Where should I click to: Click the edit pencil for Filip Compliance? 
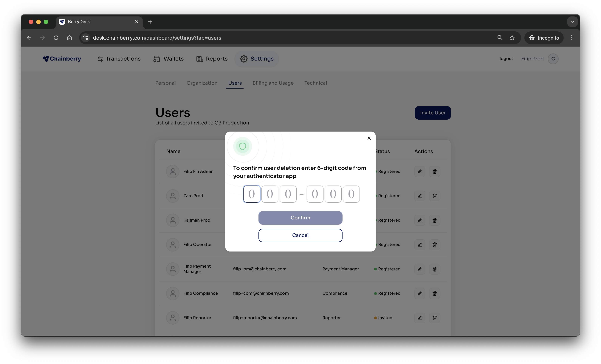(419, 293)
